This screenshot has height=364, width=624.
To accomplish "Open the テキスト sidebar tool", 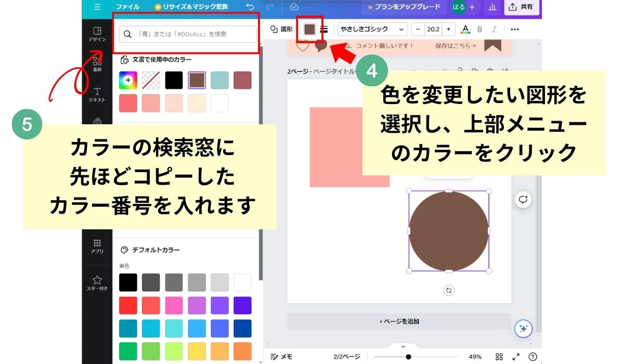I will coord(97,95).
